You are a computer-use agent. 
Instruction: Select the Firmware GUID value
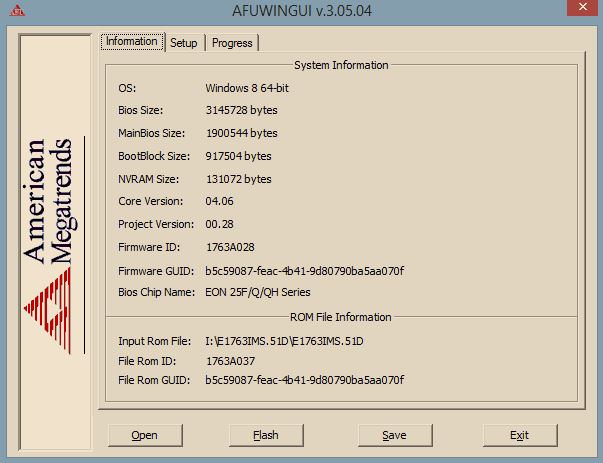click(305, 271)
